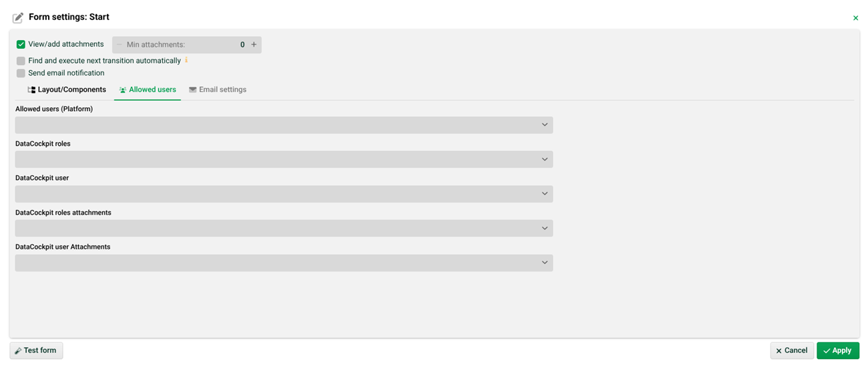The image size is (868, 365).
Task: Click the green Apply button
Action: [837, 350]
